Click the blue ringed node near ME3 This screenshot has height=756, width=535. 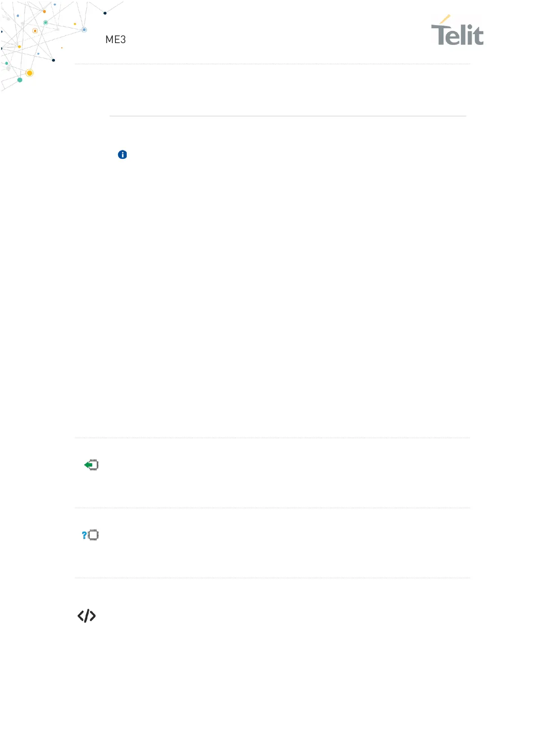(84, 30)
